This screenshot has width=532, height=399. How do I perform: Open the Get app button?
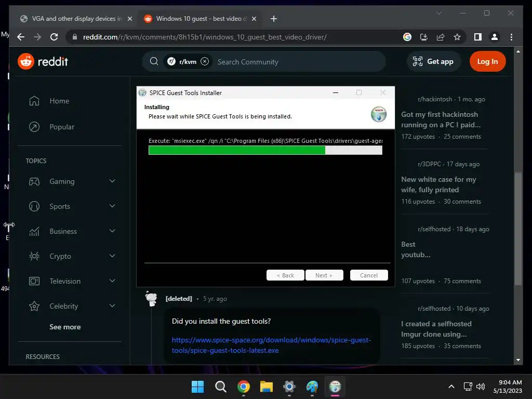coord(433,61)
